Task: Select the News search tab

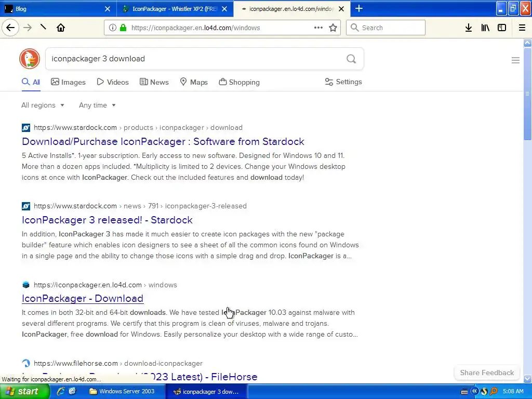Action: pos(154,82)
